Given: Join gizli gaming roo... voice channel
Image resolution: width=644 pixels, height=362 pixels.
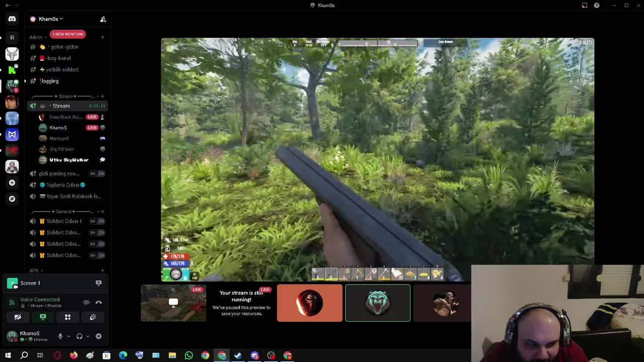Looking at the screenshot, I should [67, 173].
